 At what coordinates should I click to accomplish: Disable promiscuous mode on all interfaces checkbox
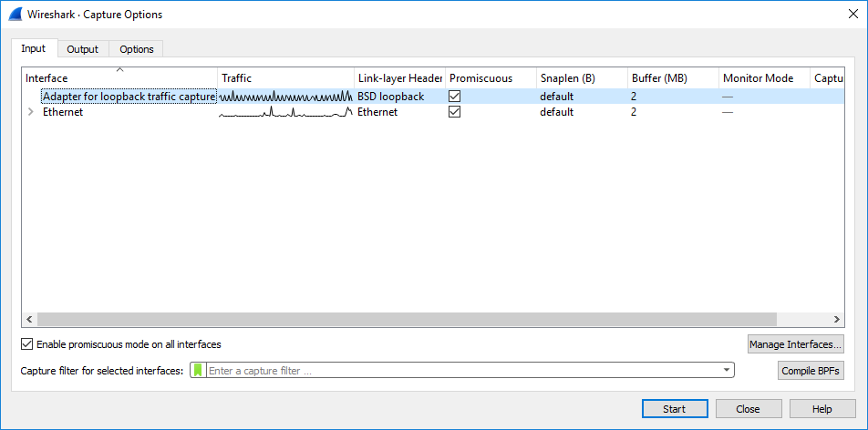click(26, 344)
